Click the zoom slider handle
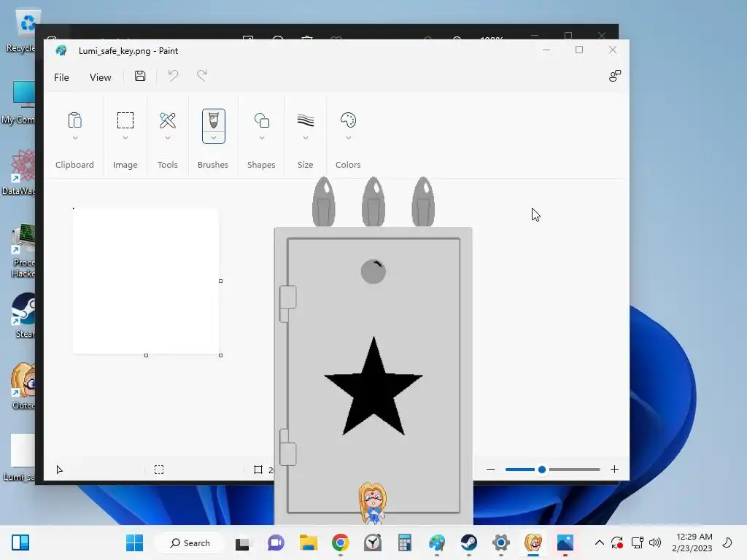 (x=542, y=470)
